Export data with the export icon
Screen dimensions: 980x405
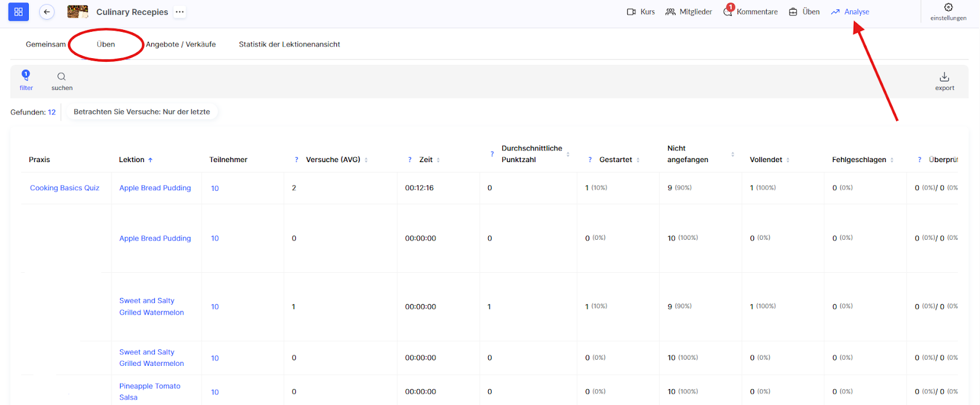(x=944, y=80)
